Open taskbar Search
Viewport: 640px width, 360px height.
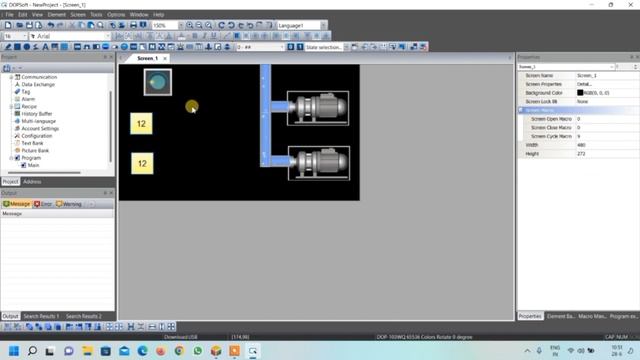coord(32,351)
